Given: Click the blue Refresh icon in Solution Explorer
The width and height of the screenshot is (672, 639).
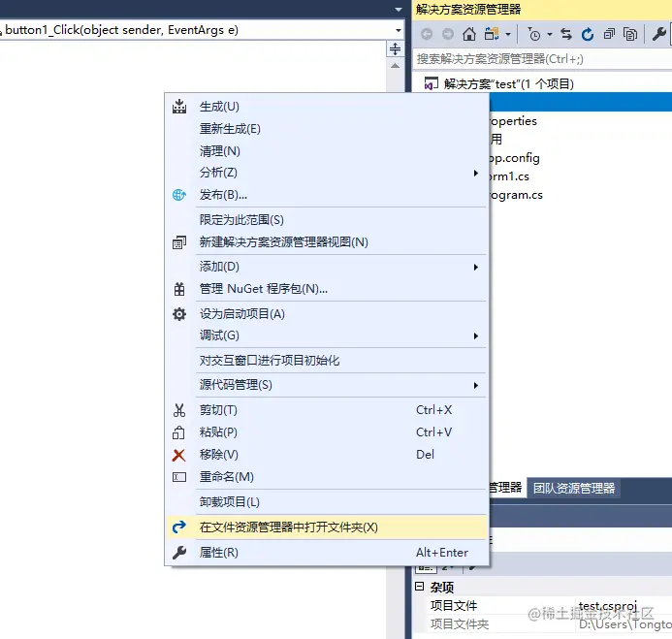Looking at the screenshot, I should coord(588,34).
